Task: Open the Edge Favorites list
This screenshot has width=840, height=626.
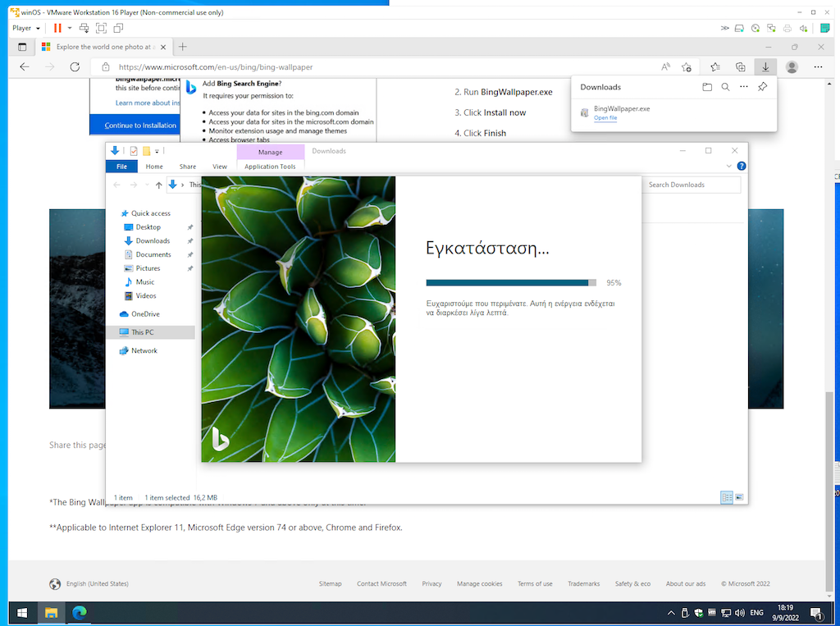Action: 715,67
